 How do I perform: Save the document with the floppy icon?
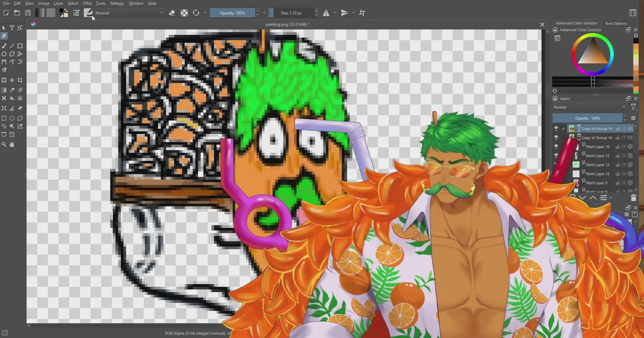(x=28, y=13)
